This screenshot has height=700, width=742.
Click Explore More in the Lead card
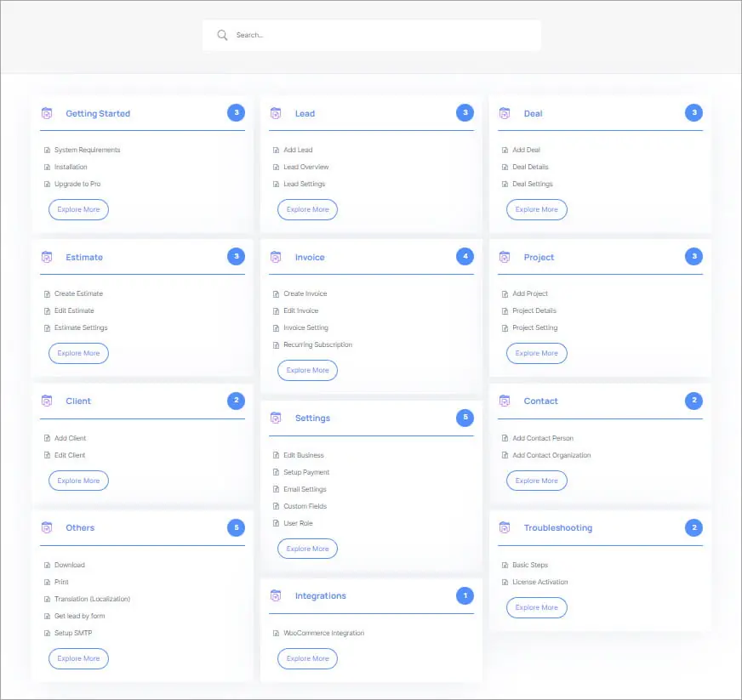pyautogui.click(x=307, y=209)
